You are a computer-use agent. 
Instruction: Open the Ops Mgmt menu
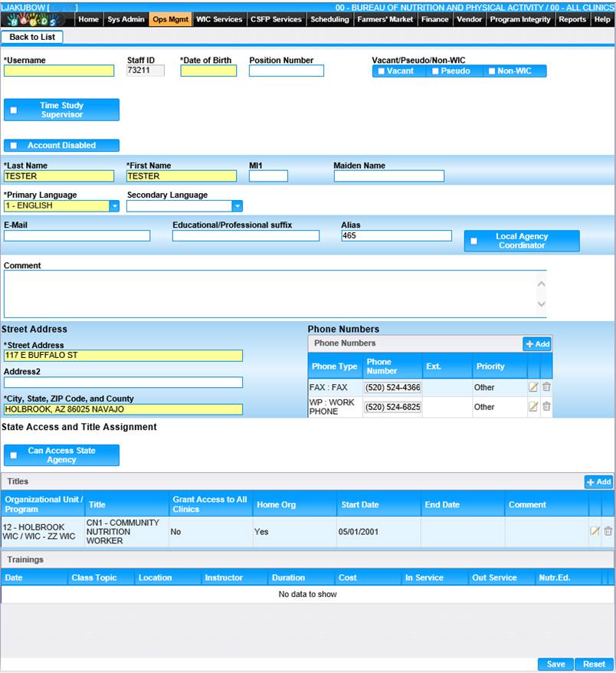tap(170, 19)
